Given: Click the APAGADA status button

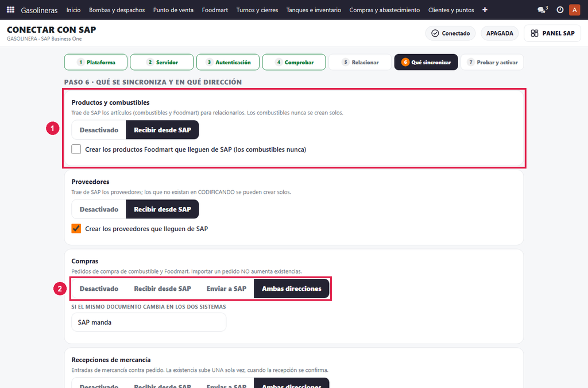Looking at the screenshot, I should click(500, 33).
